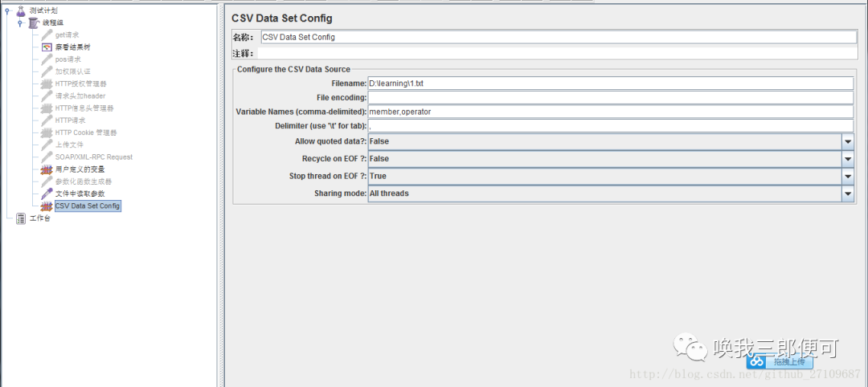The width and height of the screenshot is (868, 387).
Task: Open the Sharing mode dropdown
Action: click(848, 194)
